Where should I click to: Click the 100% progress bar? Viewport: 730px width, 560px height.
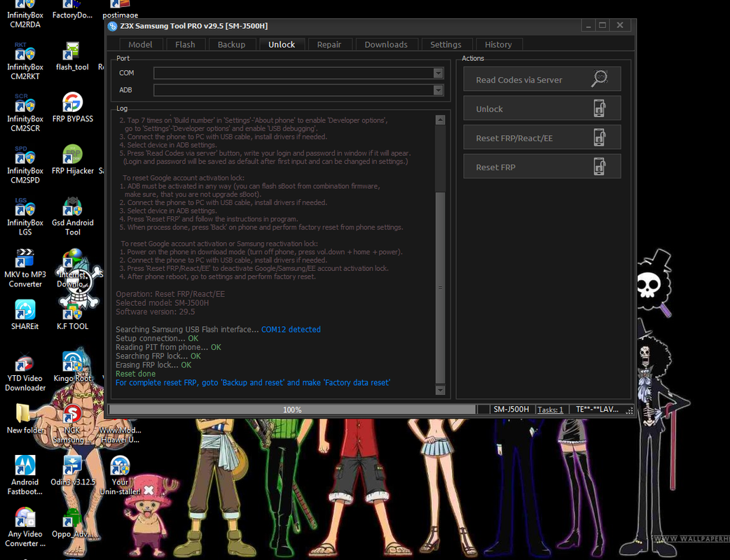(x=292, y=409)
